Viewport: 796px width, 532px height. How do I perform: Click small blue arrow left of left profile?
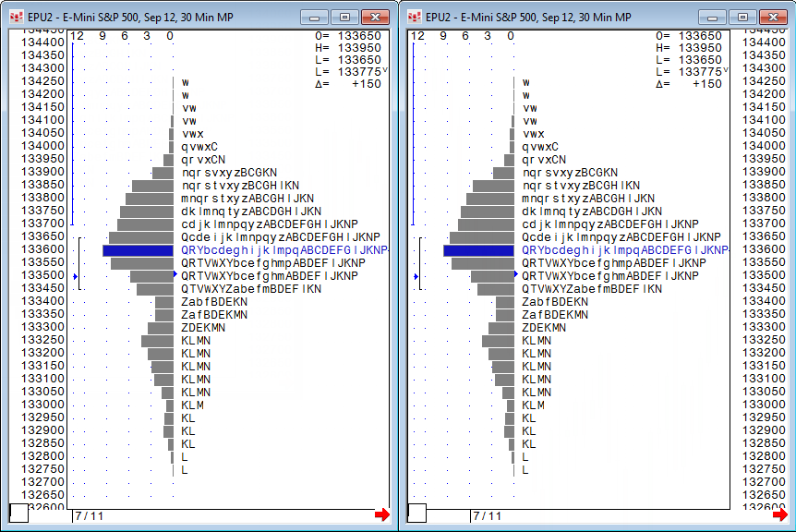(x=75, y=276)
